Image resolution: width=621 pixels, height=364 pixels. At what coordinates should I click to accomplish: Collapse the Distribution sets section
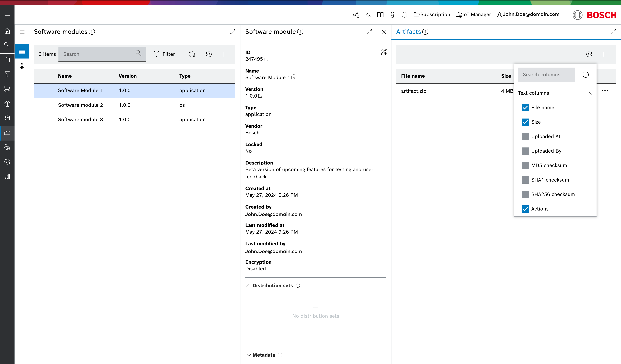(249, 285)
